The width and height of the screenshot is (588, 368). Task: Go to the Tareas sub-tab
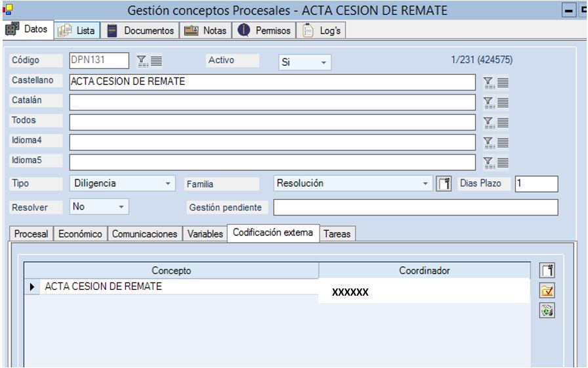337,234
